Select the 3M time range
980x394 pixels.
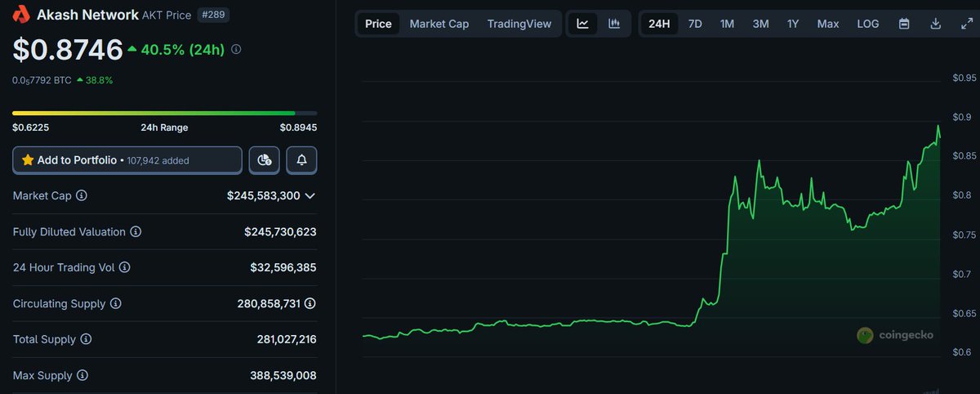pos(760,24)
